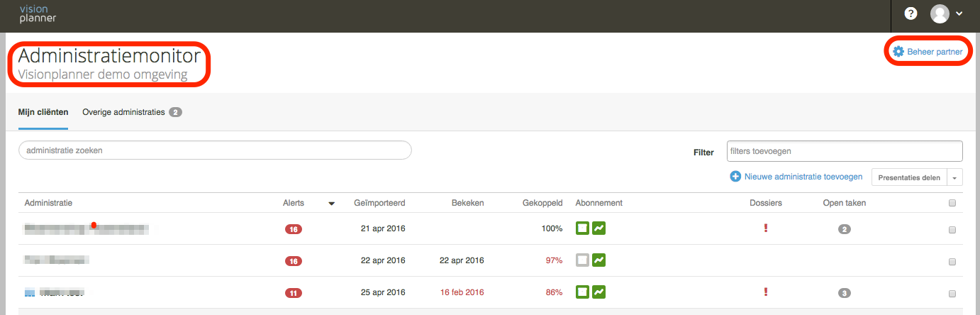This screenshot has height=315, width=980.
Task: Open the user avatar menu
Action: click(x=940, y=13)
